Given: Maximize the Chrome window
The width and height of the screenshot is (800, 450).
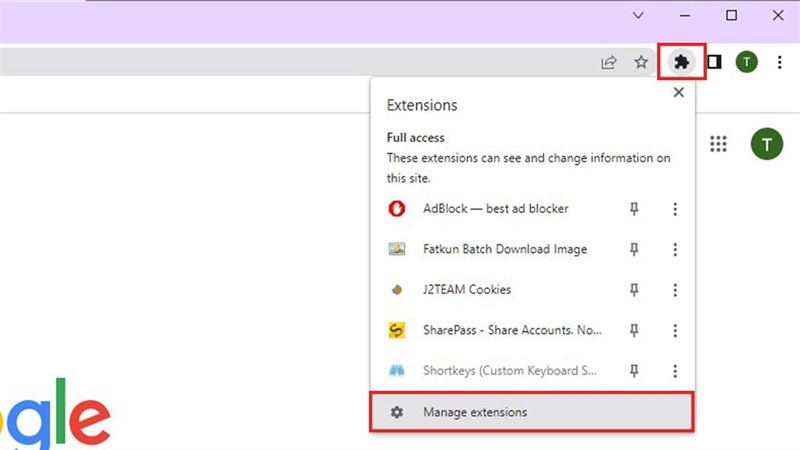Looking at the screenshot, I should [x=731, y=15].
